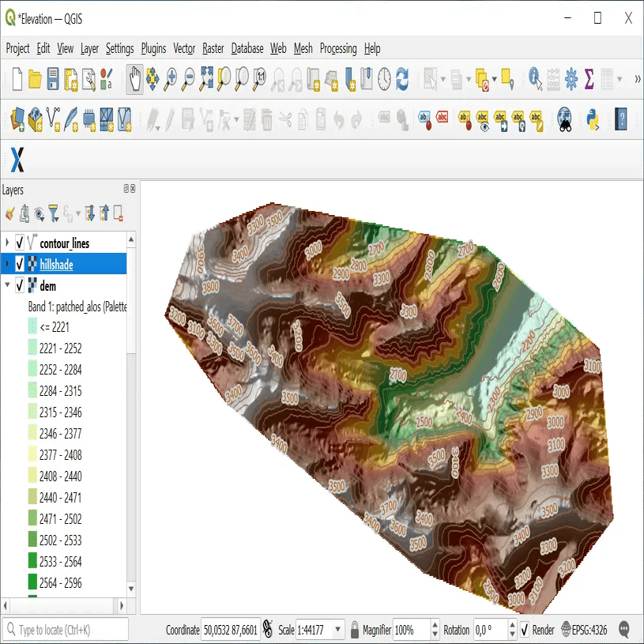Use Filter Legend in the Layers panel
Viewport: 644px width, 644px height.
55,213
